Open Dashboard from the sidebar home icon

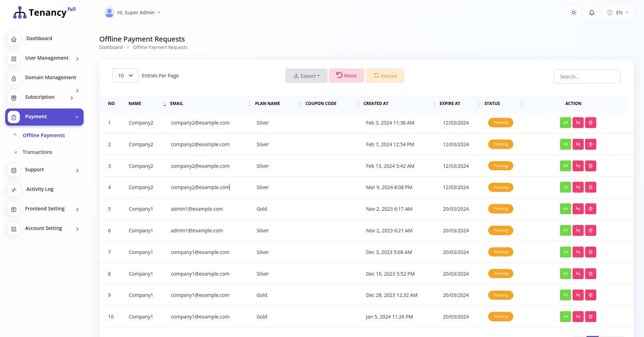pos(14,39)
